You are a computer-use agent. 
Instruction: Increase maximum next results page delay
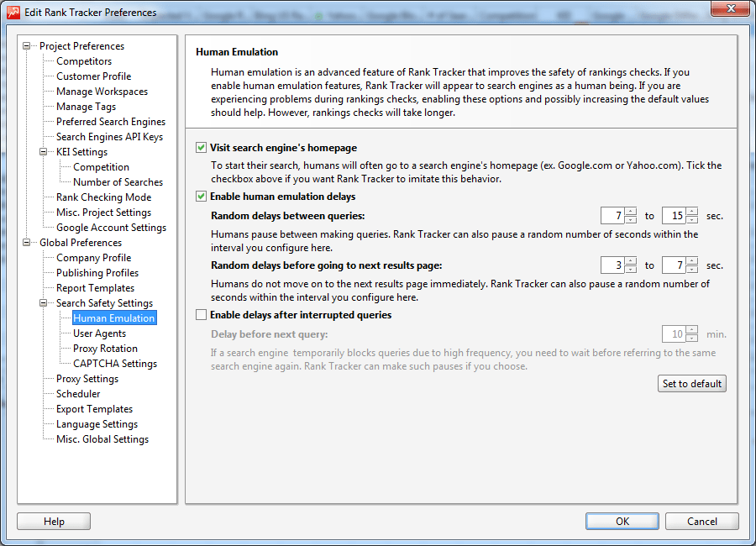click(x=692, y=261)
